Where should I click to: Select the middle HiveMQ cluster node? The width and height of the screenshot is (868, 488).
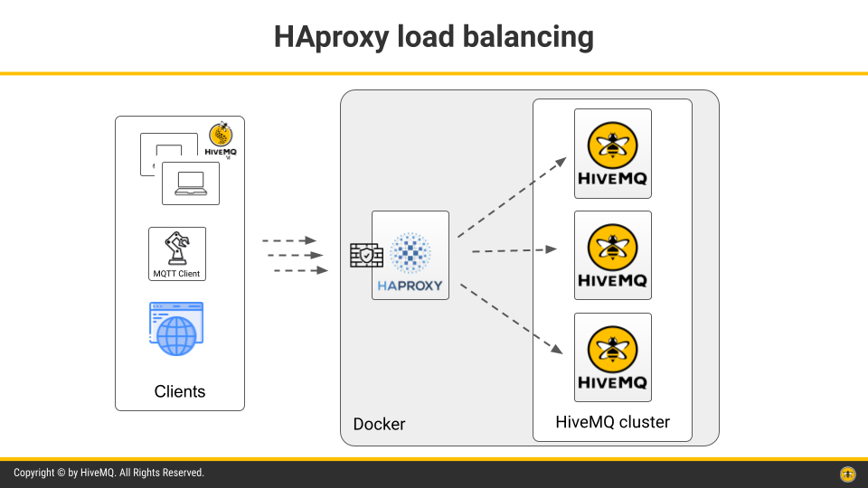[613, 255]
